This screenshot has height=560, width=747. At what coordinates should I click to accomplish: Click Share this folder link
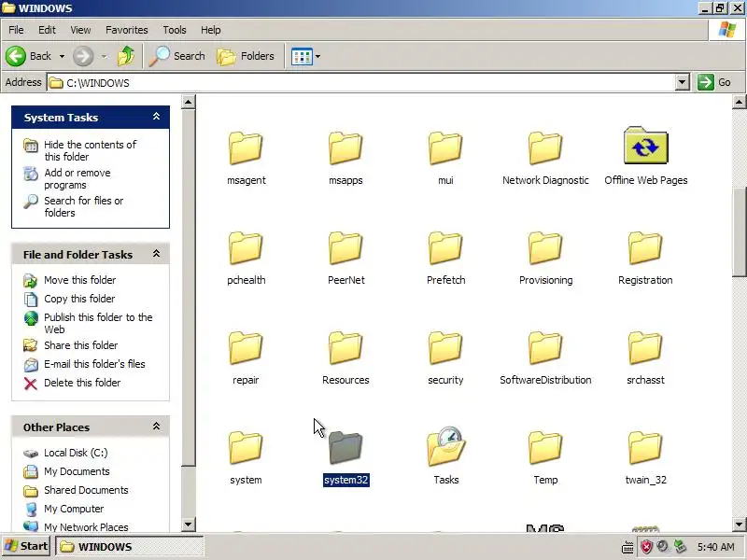(x=81, y=345)
